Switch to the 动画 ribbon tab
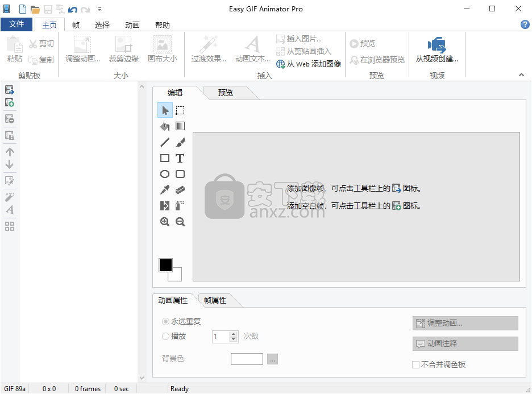Image resolution: width=532 pixels, height=394 pixels. tap(132, 25)
